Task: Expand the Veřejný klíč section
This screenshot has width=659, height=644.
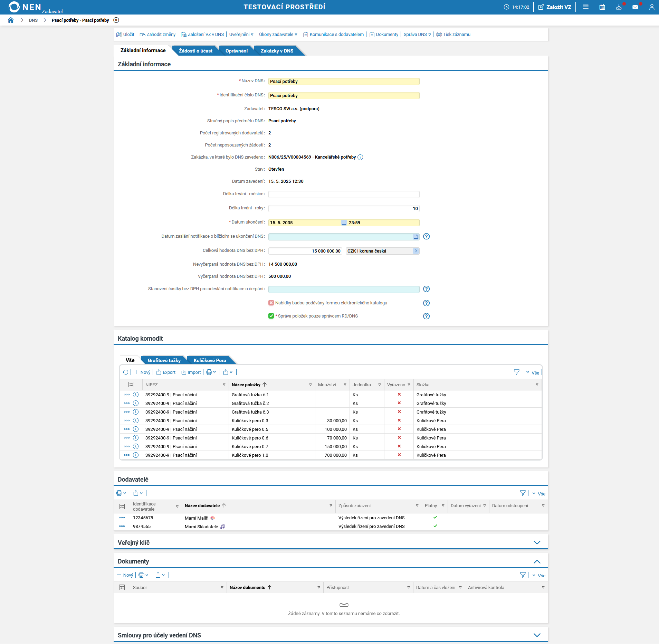Action: tap(537, 542)
